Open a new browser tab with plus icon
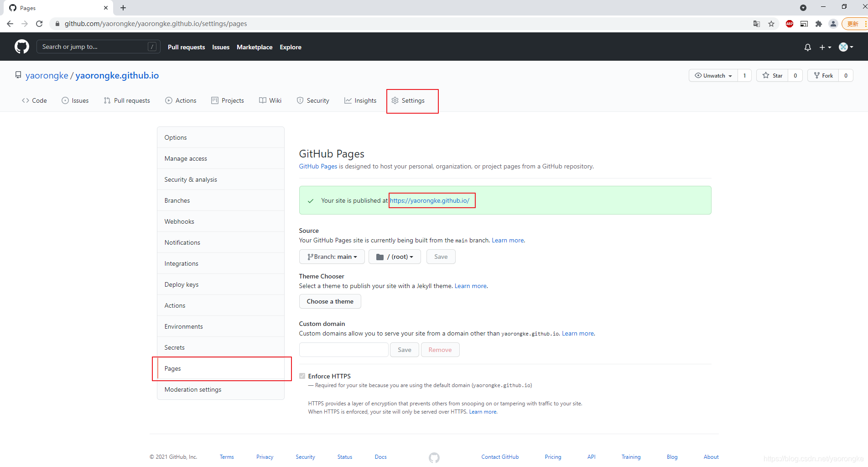Image resolution: width=868 pixels, height=467 pixels. point(123,8)
